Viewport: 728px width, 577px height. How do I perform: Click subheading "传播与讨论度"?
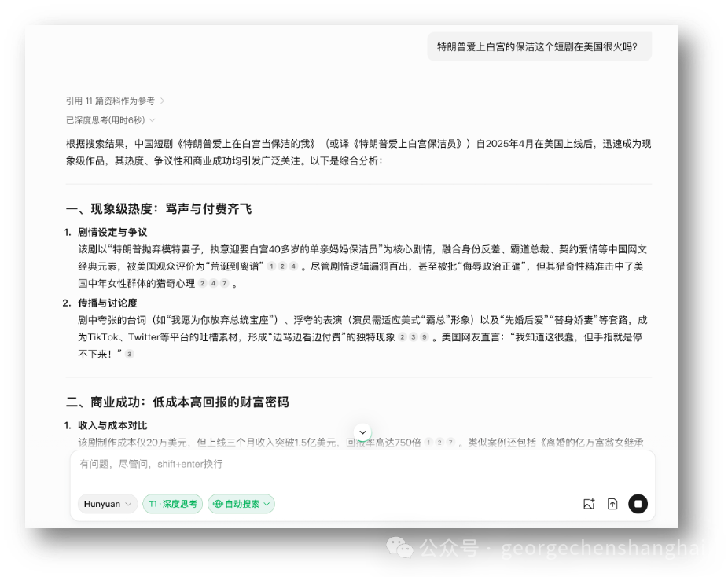107,303
